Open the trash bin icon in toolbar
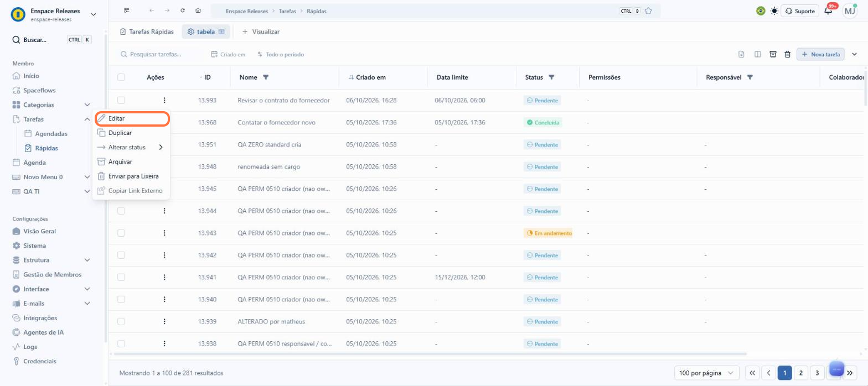 click(x=787, y=54)
